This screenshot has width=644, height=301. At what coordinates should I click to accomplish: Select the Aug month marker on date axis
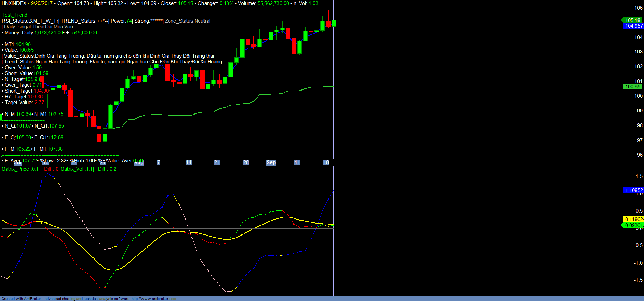(139, 163)
